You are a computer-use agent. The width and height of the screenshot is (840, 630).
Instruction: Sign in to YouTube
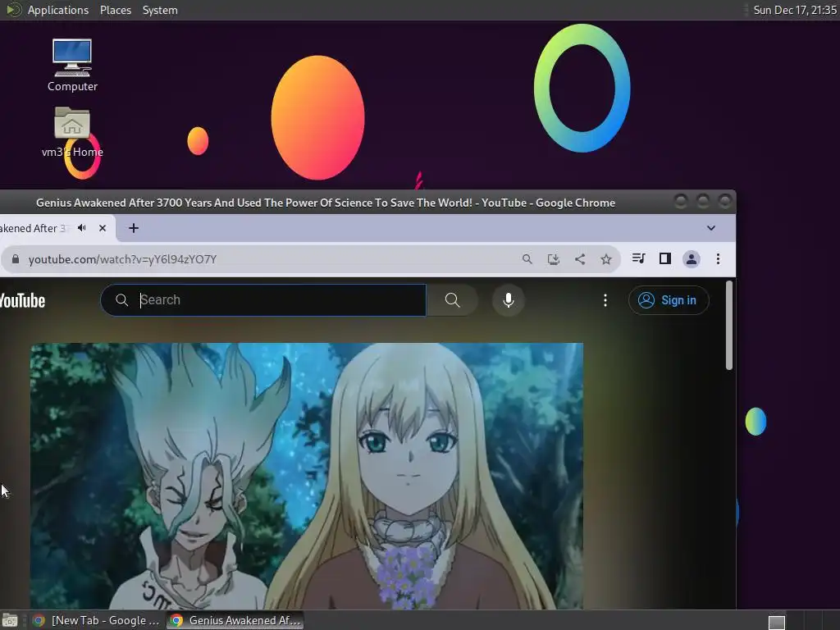coord(669,300)
